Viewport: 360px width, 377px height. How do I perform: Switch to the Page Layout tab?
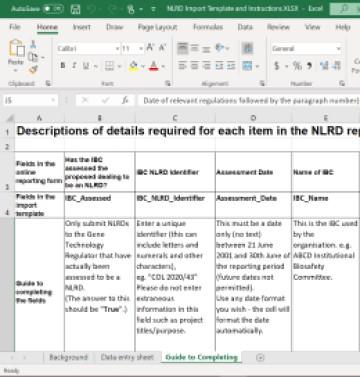click(157, 27)
